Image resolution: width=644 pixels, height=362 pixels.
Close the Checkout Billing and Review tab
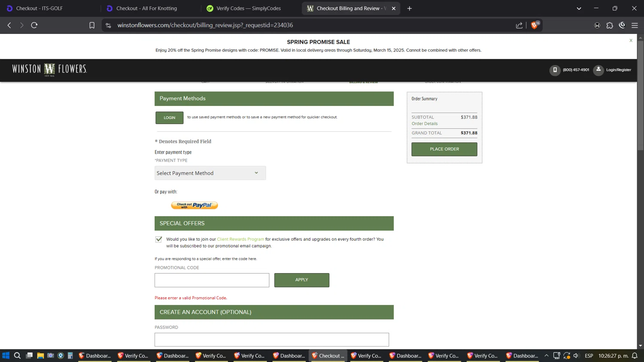click(394, 8)
